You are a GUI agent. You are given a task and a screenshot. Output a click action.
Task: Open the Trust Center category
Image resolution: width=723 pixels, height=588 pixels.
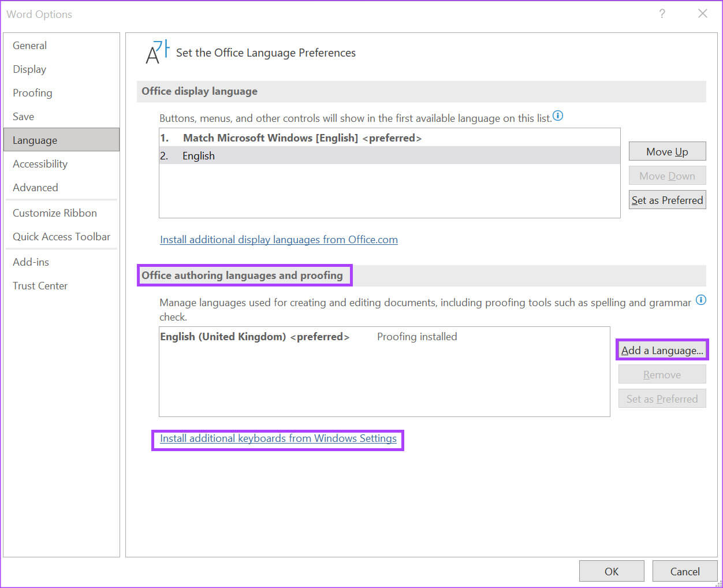click(61, 286)
